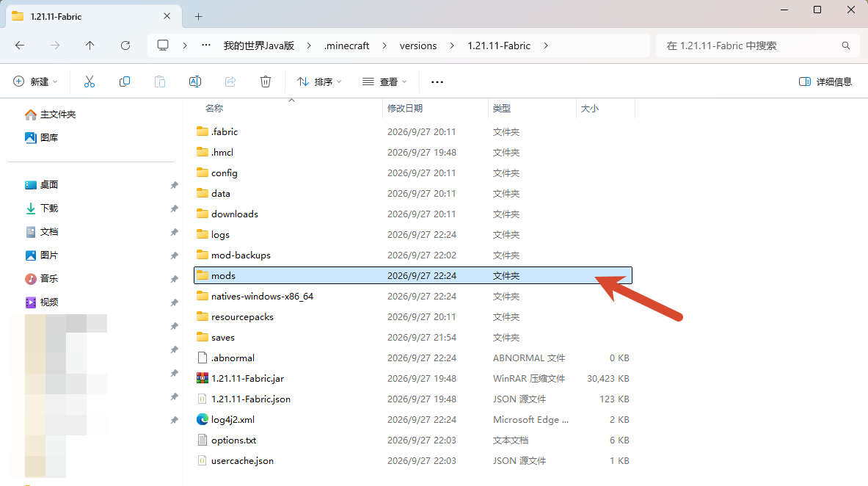Open the 新建 dropdown

(35, 81)
